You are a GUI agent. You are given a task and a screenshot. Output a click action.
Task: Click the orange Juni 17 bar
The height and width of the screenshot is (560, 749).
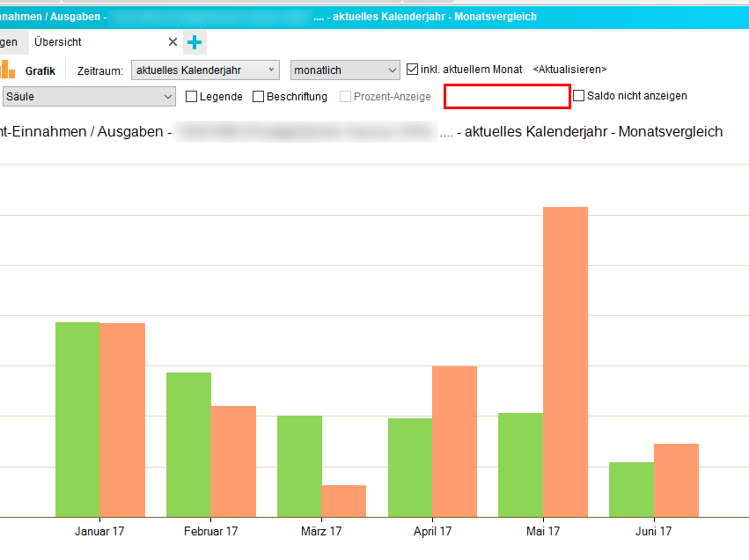677,481
